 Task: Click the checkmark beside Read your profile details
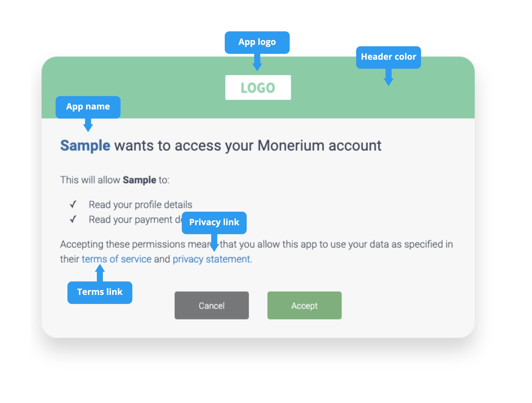73,204
